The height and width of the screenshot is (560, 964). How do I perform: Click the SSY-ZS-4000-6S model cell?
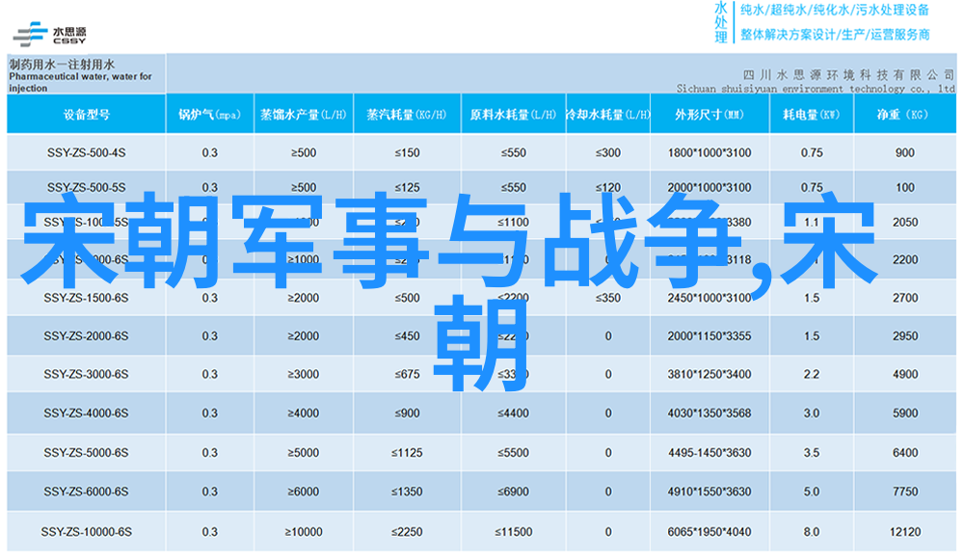[86, 413]
